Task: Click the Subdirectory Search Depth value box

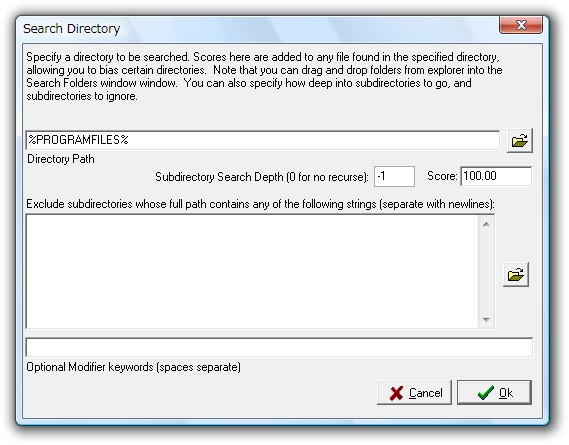Action: click(394, 176)
